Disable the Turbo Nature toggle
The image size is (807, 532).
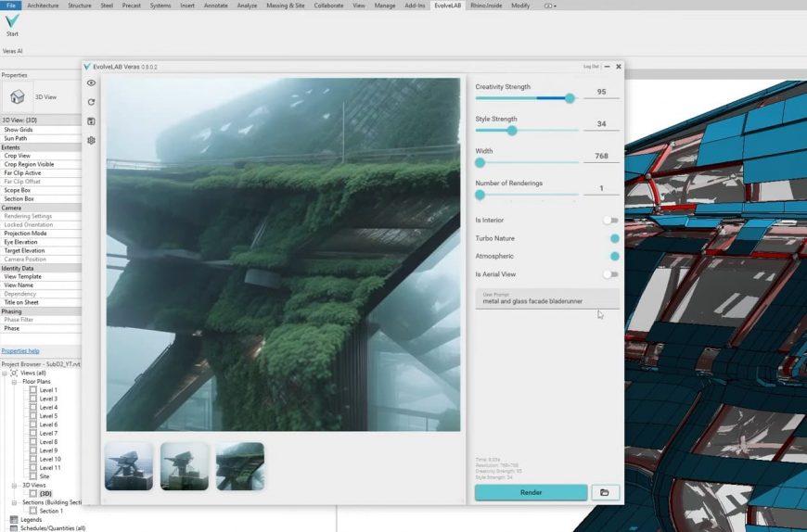click(612, 239)
